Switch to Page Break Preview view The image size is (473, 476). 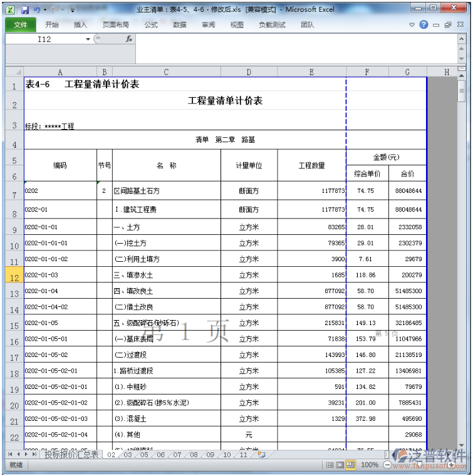[x=350, y=465]
